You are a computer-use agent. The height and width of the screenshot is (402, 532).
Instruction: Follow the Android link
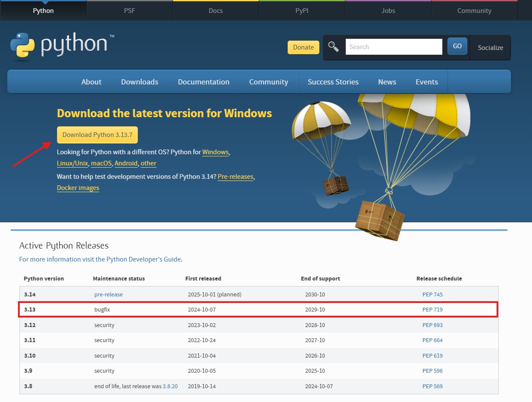pos(126,163)
